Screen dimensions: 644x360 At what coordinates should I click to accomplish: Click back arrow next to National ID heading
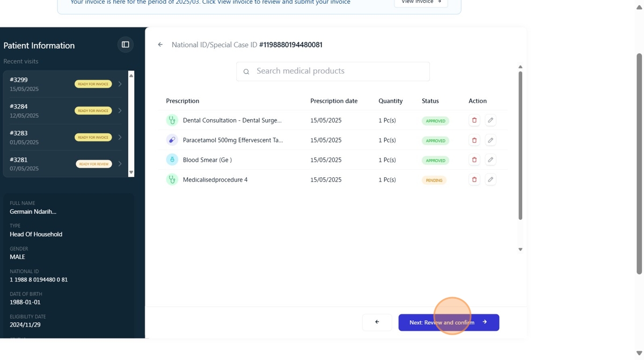160,45
